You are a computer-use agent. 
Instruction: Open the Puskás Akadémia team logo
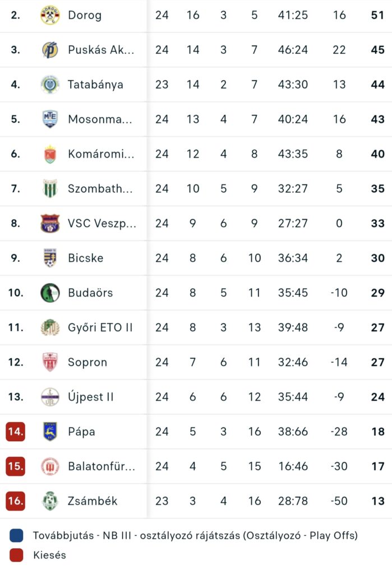pos(50,50)
